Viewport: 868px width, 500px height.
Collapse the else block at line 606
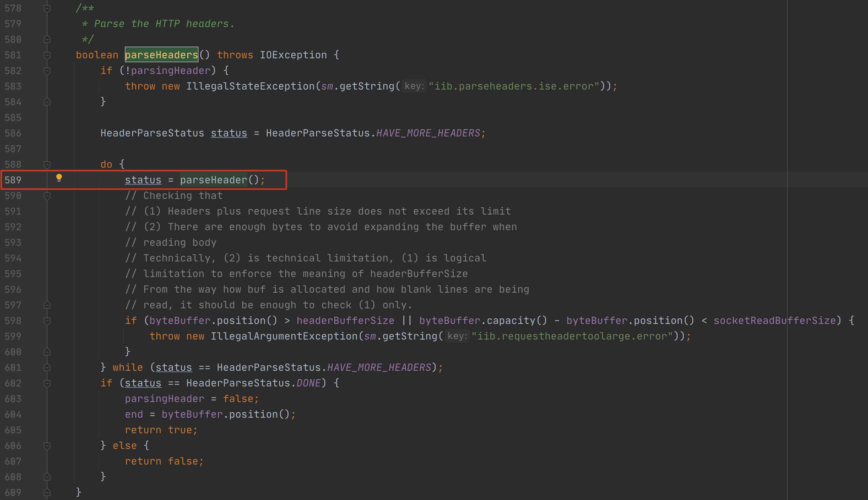(x=47, y=446)
